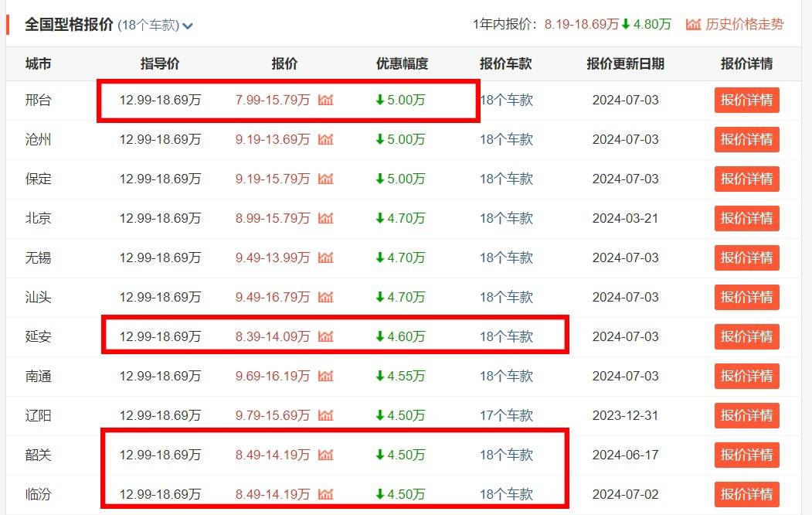Viewport: 812px width, 515px height.
Task: Click the chart icon next to 汕头's 9.49-16.79万
Action: coord(326,297)
